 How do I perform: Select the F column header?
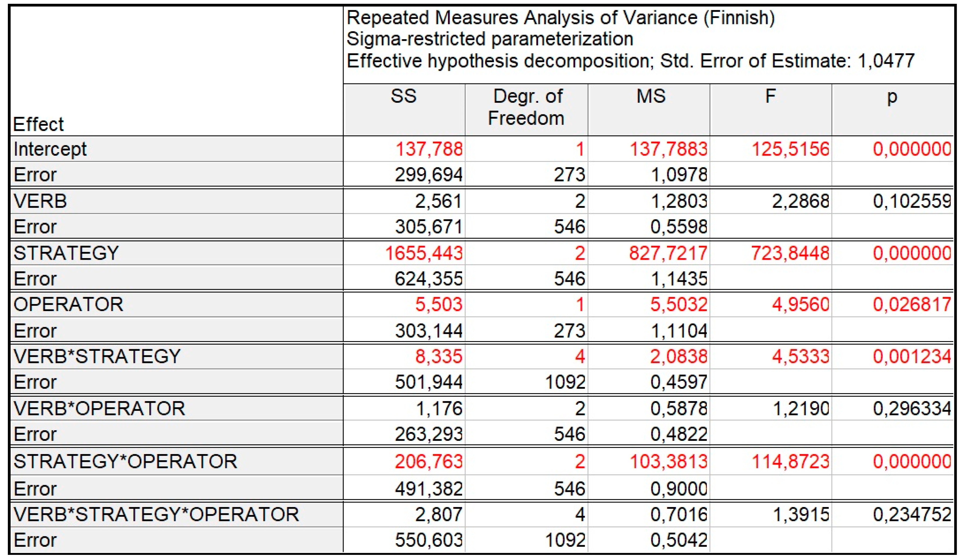point(770,96)
